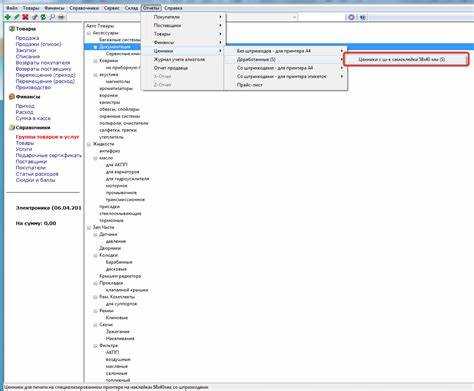Select the ароматизаторы tree item

point(116,89)
